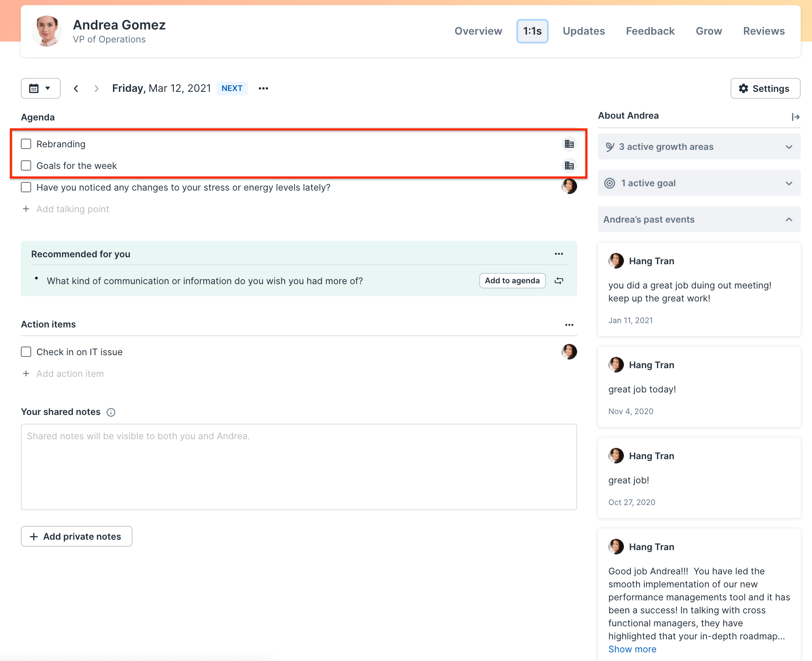This screenshot has width=812, height=661.
Task: Click Hang Tran avatar on Oct 27, 2020 card
Action: 616,456
